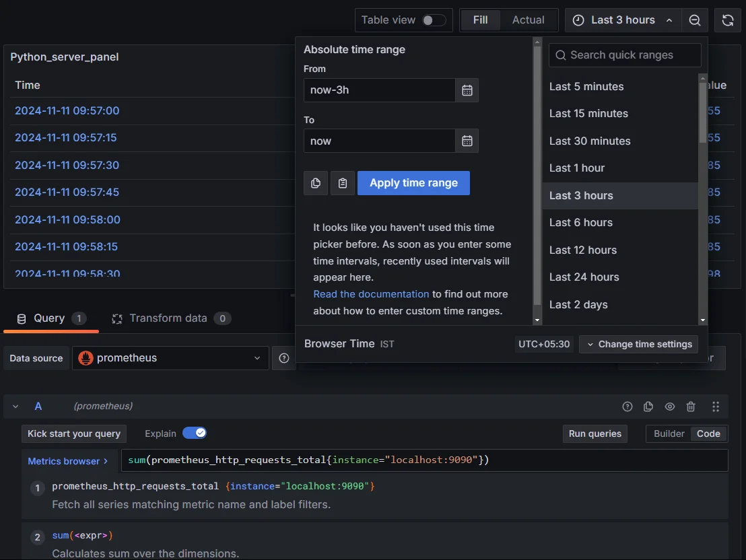Click explain step 1 prometheus_http_requests_total
746x560 pixels.
[x=135, y=486]
